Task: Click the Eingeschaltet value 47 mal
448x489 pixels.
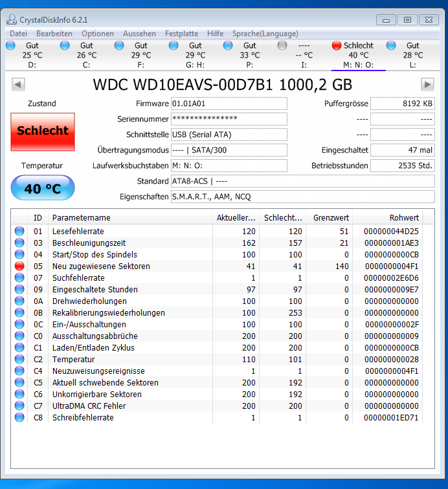Action: (403, 150)
